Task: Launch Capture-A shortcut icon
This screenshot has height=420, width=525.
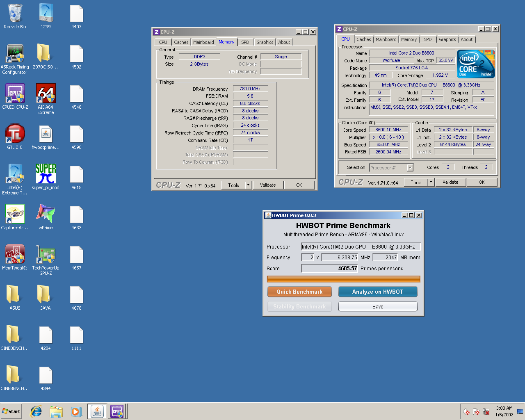Action: click(15, 217)
